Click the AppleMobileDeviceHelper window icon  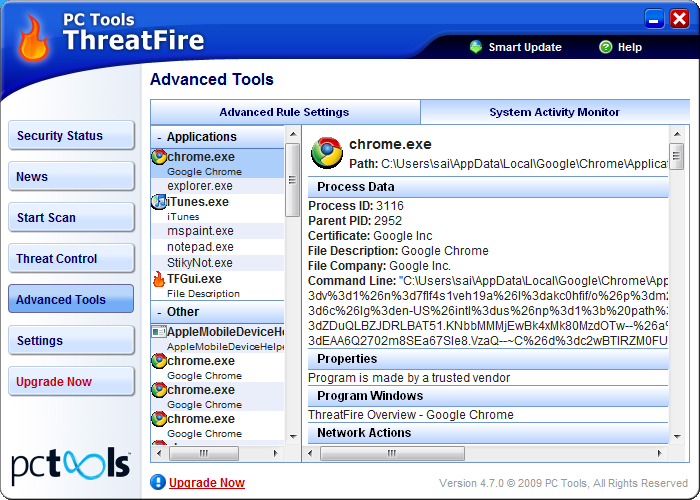click(x=158, y=332)
